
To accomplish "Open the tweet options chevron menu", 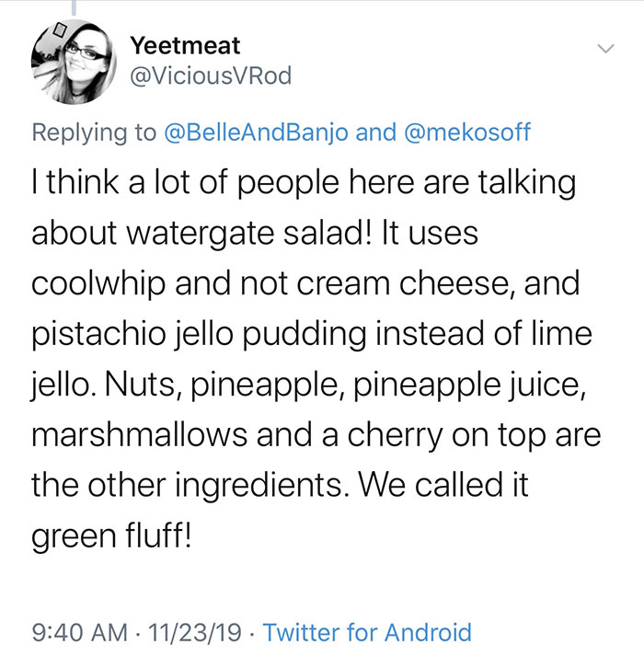I will pos(604,48).
